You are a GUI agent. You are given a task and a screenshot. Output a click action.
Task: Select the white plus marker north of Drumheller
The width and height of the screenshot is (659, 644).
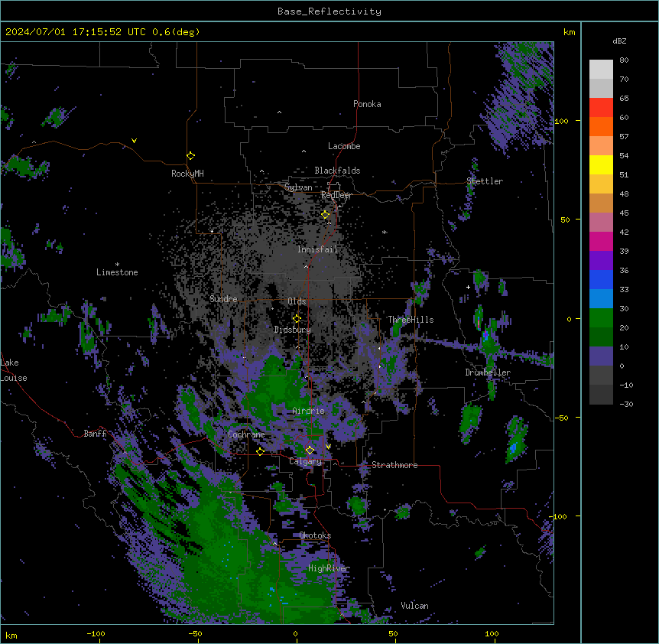(x=468, y=287)
